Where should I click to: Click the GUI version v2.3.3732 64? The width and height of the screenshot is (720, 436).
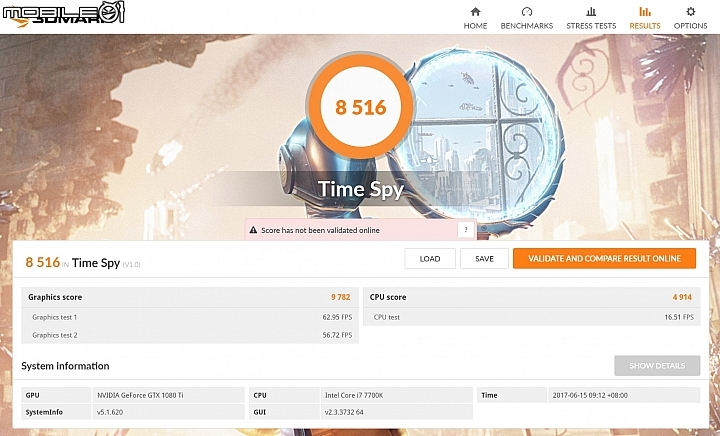[x=344, y=412]
